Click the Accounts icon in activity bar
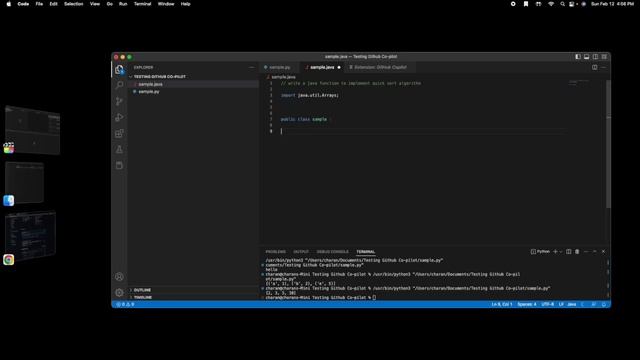The image size is (640, 360). click(119, 277)
